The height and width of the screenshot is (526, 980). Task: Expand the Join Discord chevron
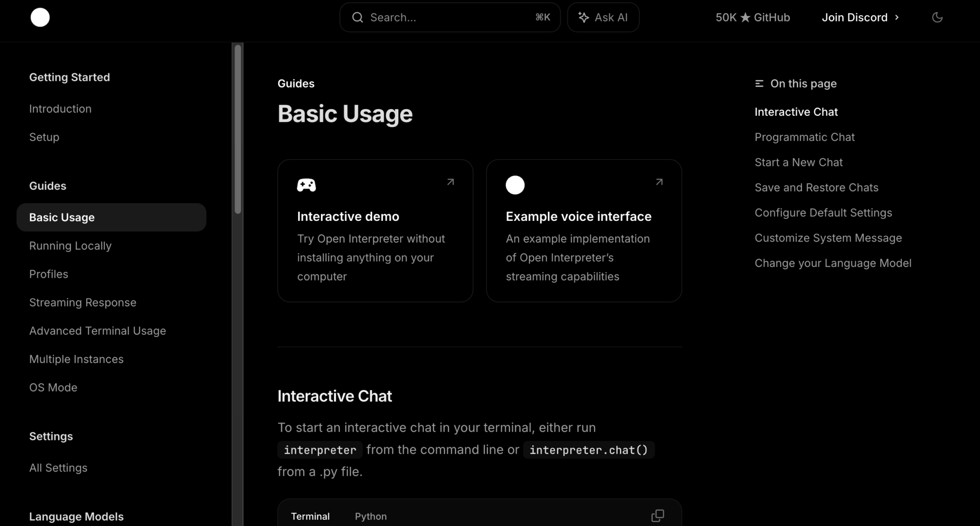(x=897, y=18)
